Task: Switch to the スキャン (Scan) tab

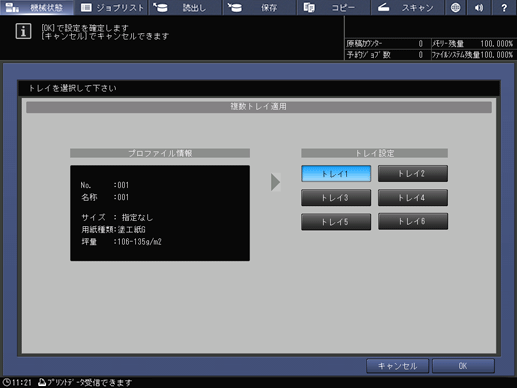Action: tap(407, 7)
